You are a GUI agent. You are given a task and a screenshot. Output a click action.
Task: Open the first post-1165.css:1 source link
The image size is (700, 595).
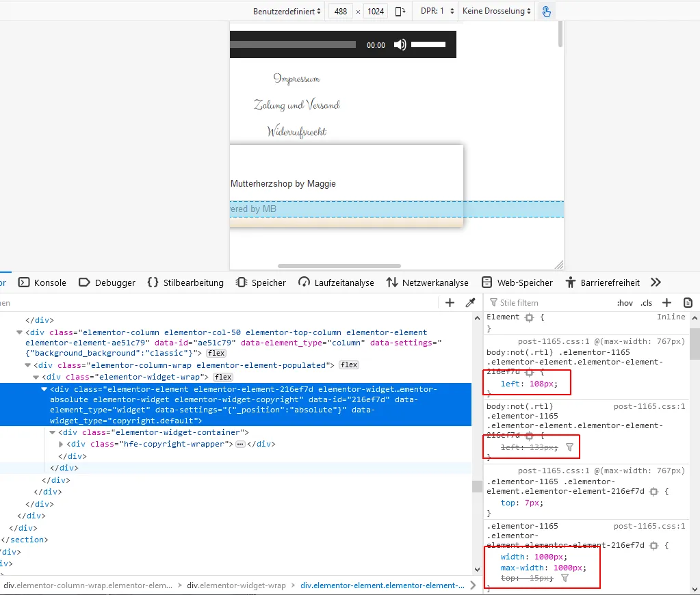click(x=554, y=341)
